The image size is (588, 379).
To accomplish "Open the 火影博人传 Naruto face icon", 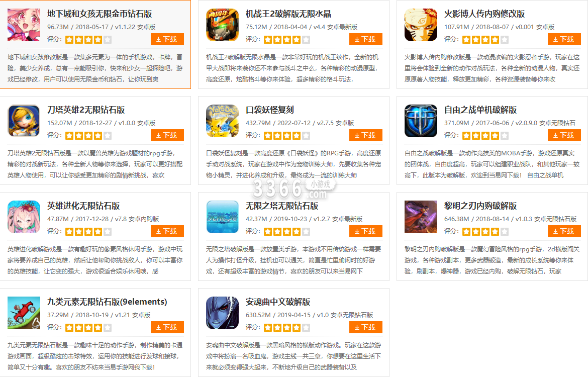I will pos(421,25).
